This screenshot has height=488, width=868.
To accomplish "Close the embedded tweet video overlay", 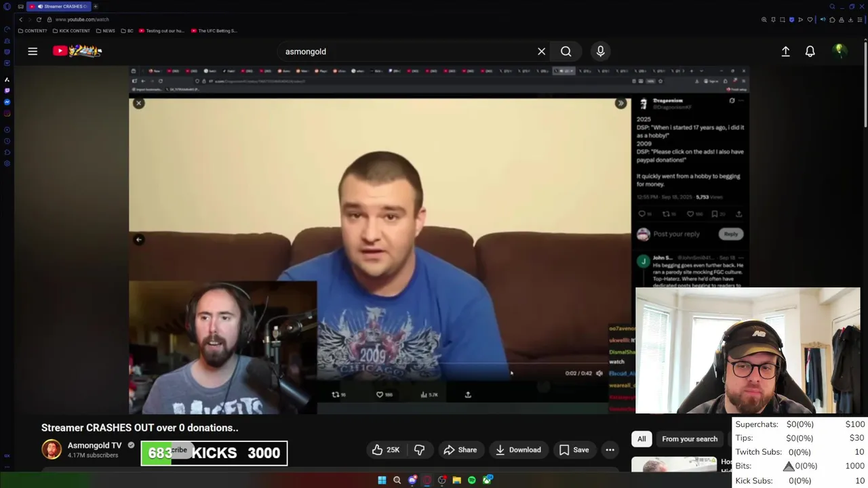I will tap(138, 103).
